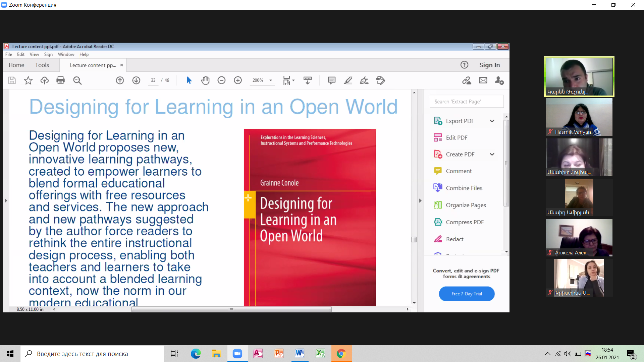
Task: Open Acrobat help question mark icon
Action: [x=464, y=65]
